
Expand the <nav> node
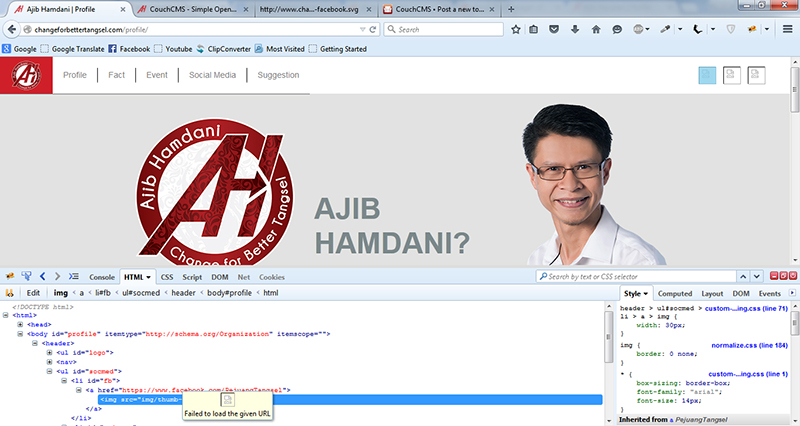[49, 362]
